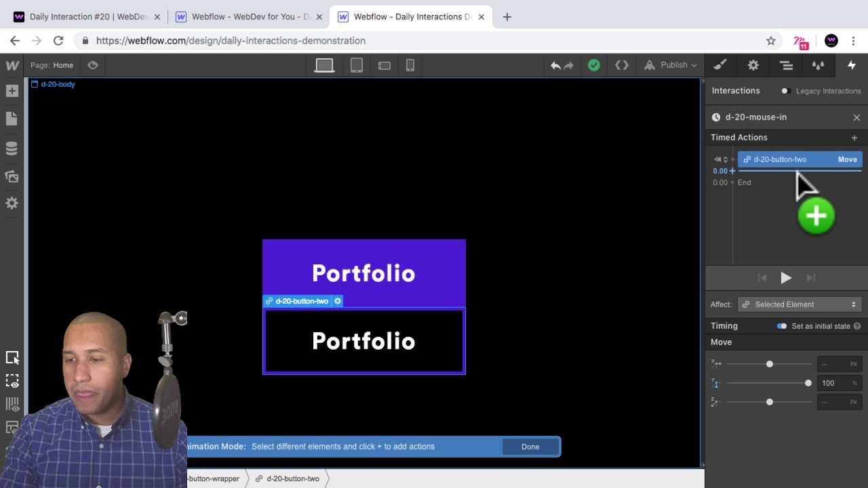Click the green saved status checkmark
868x488 pixels.
click(x=594, y=65)
